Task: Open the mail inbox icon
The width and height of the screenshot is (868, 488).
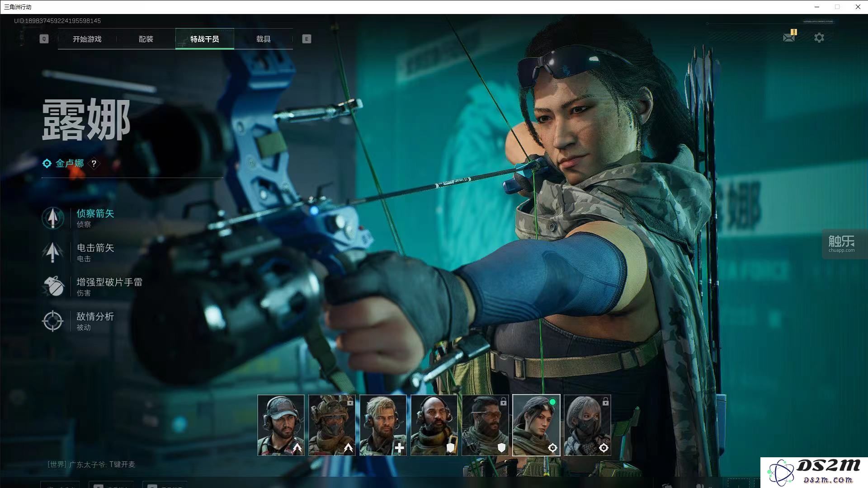Action: pos(789,37)
